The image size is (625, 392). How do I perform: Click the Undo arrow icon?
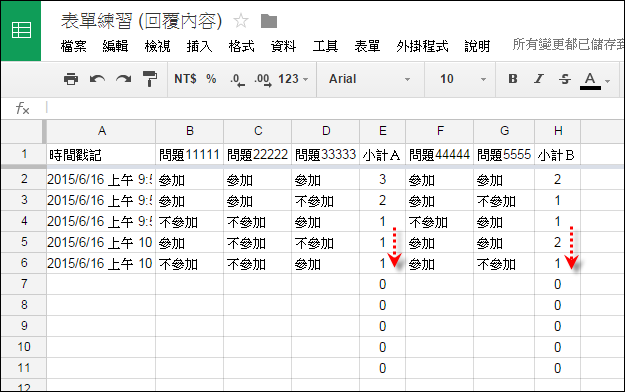pos(97,79)
